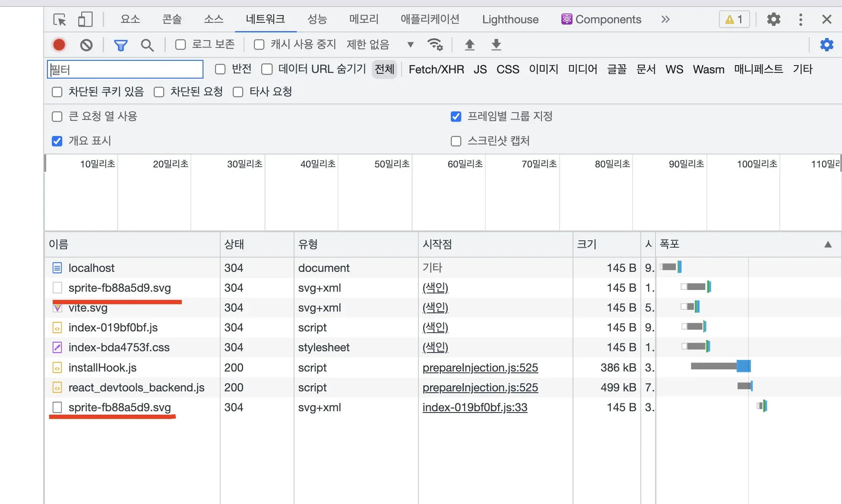Toggle device toolbar mode
Screen dimensions: 842x504
pyautogui.click(x=85, y=19)
